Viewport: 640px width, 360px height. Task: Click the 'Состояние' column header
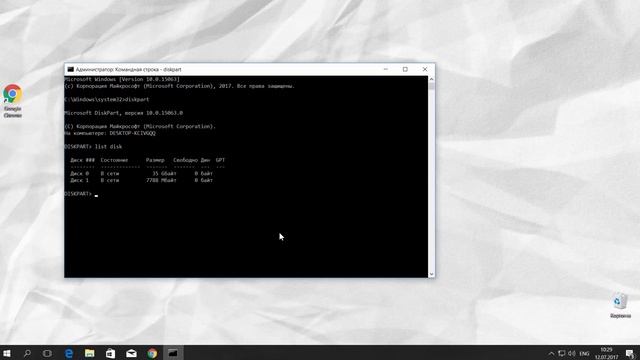tap(114, 160)
